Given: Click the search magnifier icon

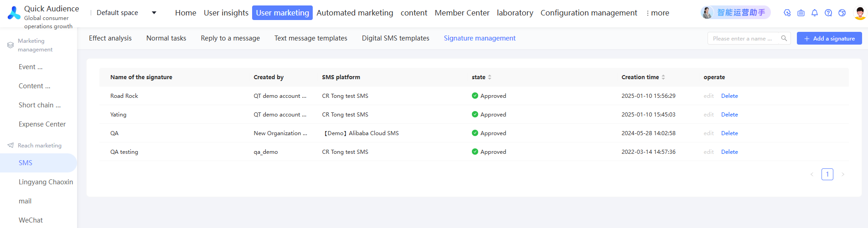Looking at the screenshot, I should pos(784,38).
